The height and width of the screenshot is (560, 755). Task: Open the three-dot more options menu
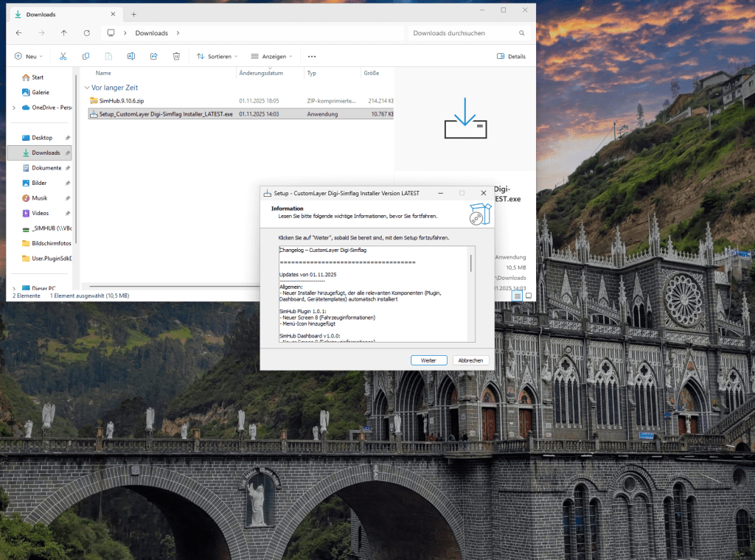(312, 56)
